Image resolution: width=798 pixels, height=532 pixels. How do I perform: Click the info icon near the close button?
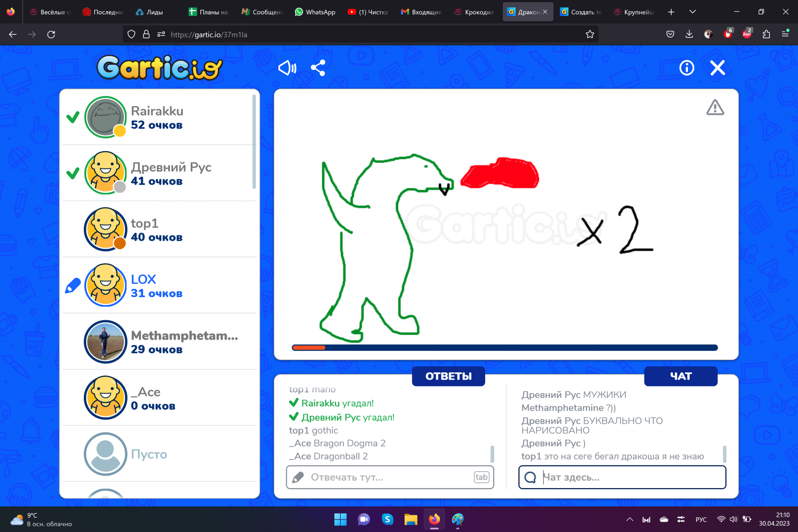pos(686,68)
